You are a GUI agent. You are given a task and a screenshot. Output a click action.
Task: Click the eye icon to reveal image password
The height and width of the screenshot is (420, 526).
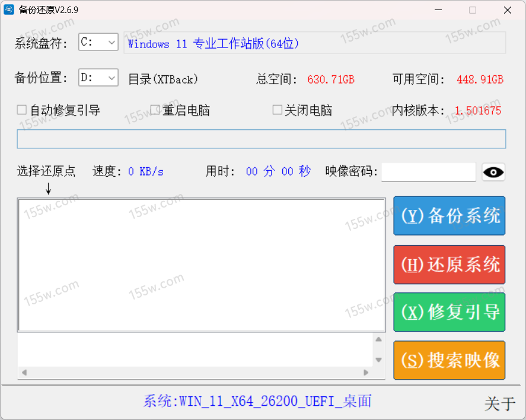493,173
